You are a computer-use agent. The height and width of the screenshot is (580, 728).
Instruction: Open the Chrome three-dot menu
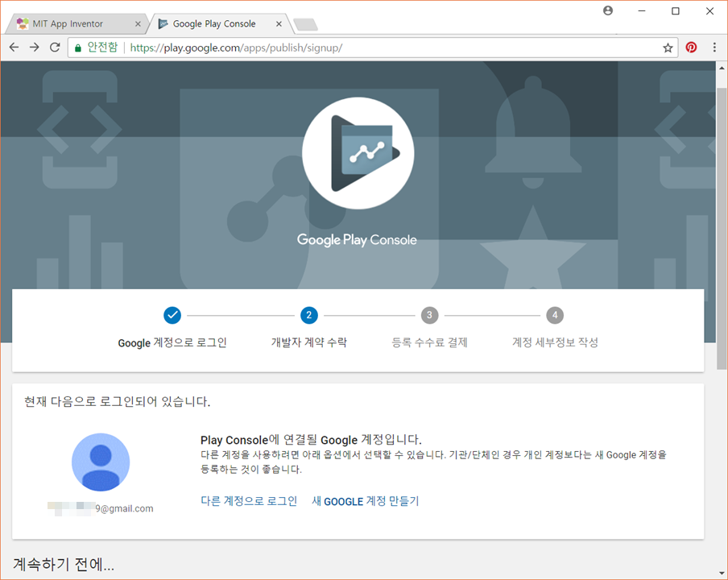pos(714,48)
